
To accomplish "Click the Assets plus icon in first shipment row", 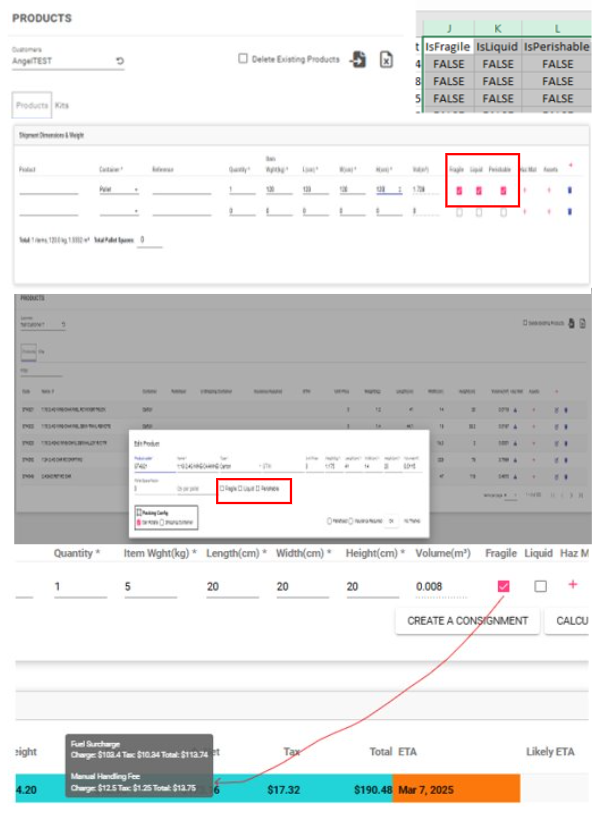I will pyautogui.click(x=550, y=189).
